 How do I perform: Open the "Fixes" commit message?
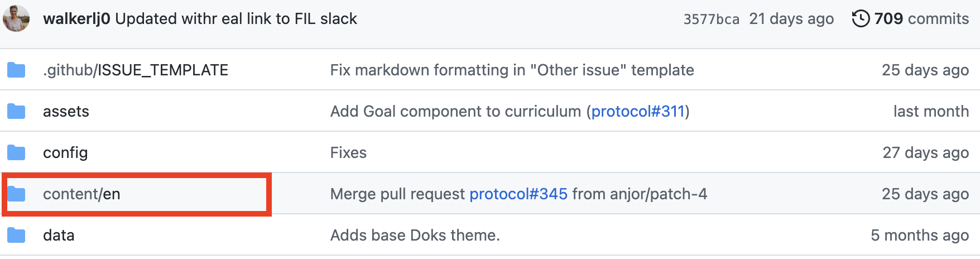coord(348,153)
